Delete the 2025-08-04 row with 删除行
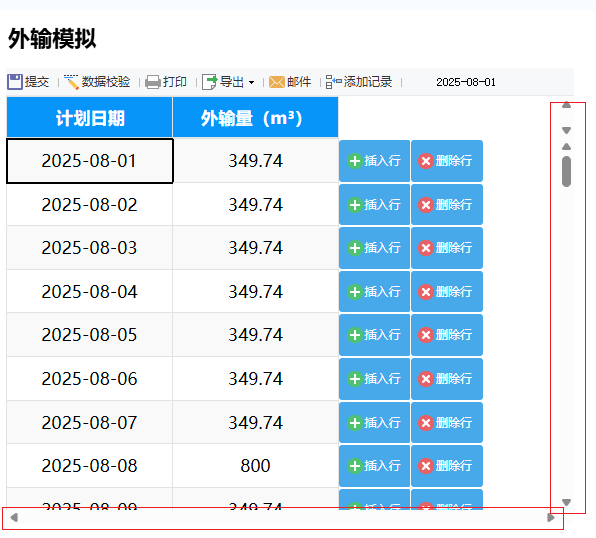 447,292
